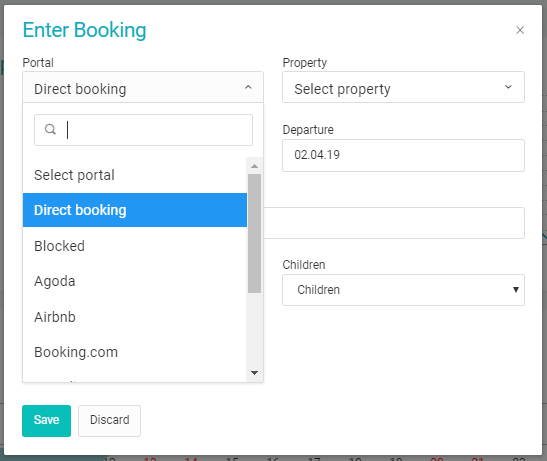
Task: Pick Airbnb as the portal
Action: click(135, 317)
